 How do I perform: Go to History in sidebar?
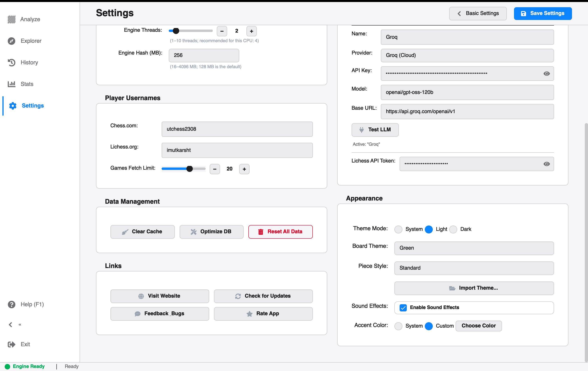(23, 63)
